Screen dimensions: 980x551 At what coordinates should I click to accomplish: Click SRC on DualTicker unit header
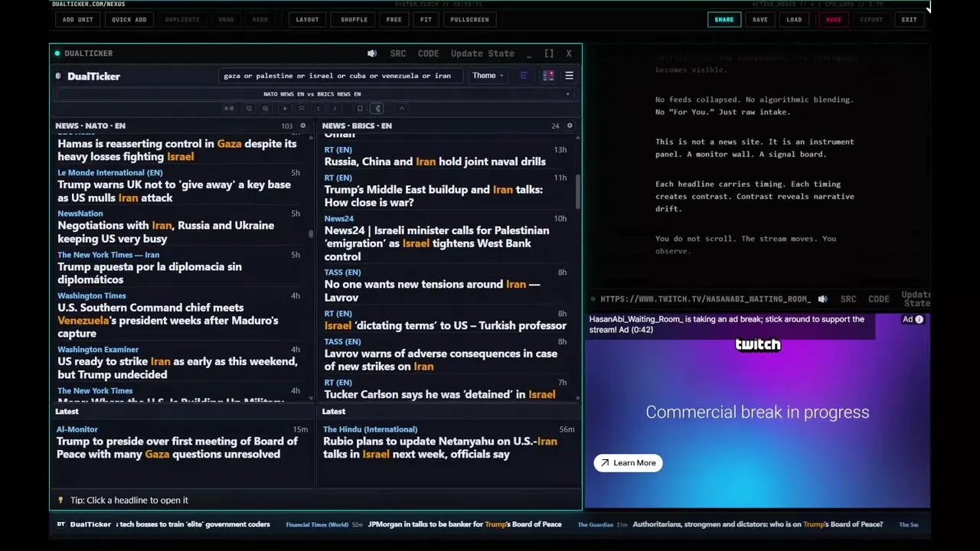[398, 54]
